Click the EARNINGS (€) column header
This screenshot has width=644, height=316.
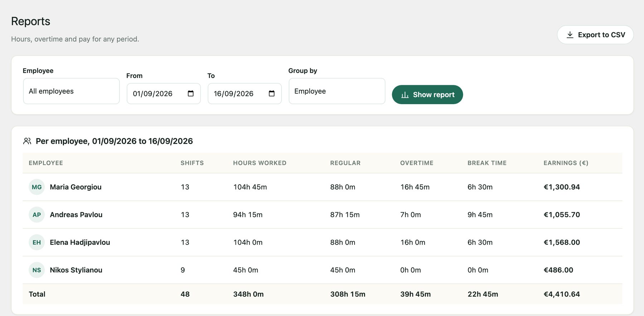click(x=566, y=163)
